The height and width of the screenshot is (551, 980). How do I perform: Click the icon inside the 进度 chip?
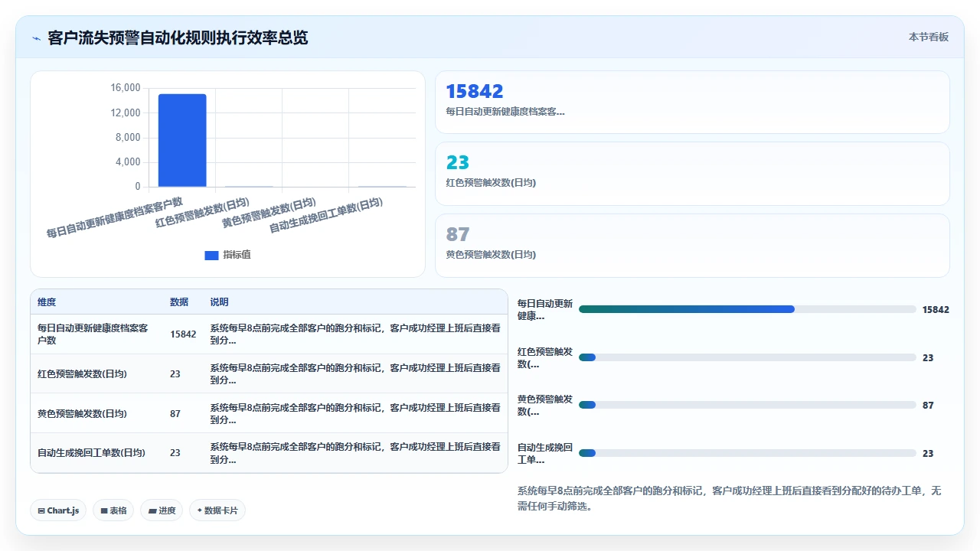pyautogui.click(x=152, y=510)
